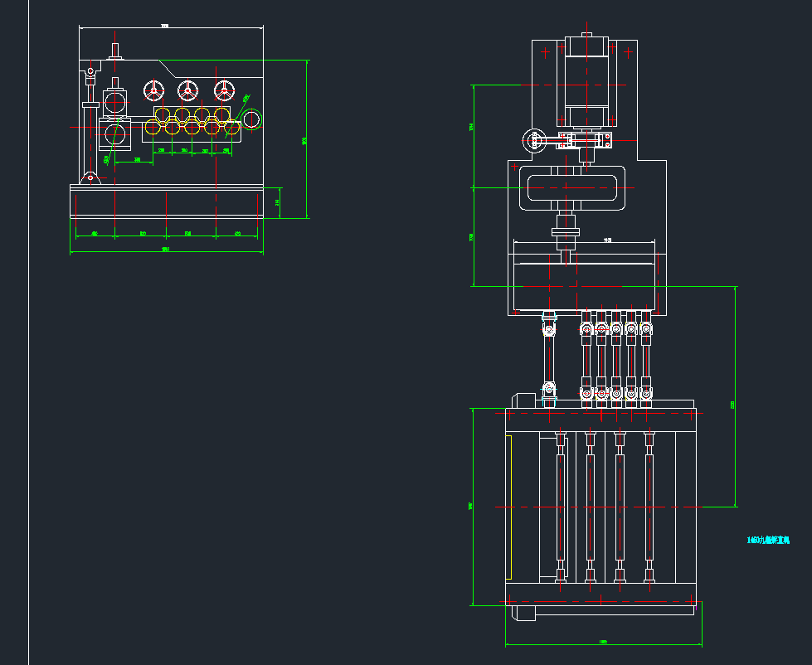This screenshot has height=665, width=812.
Task: Select the single universal joint shaft on the left
Action: 547,358
